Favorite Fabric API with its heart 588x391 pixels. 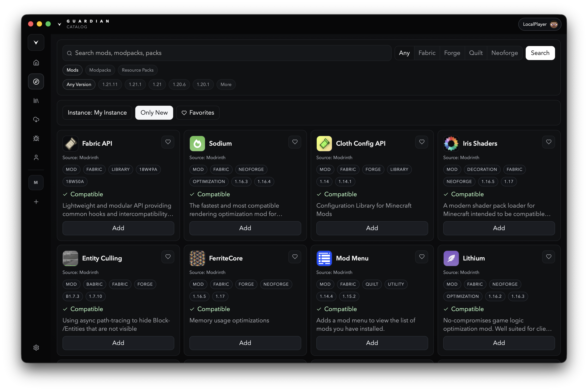pos(168,142)
